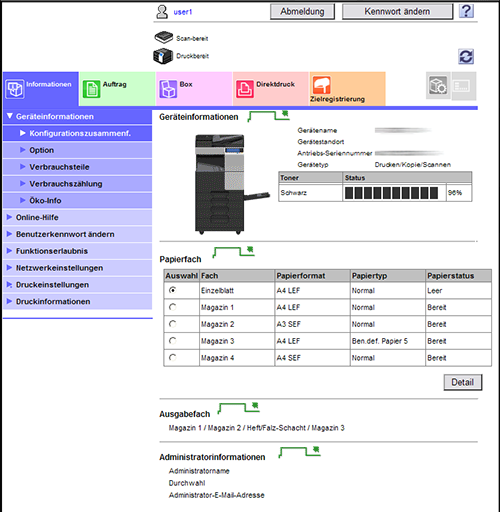Open the Verbrauchsteile submenu item
This screenshot has height=512, width=500.
(x=77, y=167)
